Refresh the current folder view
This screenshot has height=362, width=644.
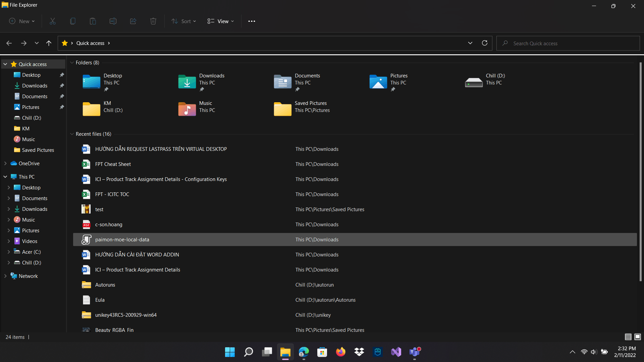tap(484, 43)
